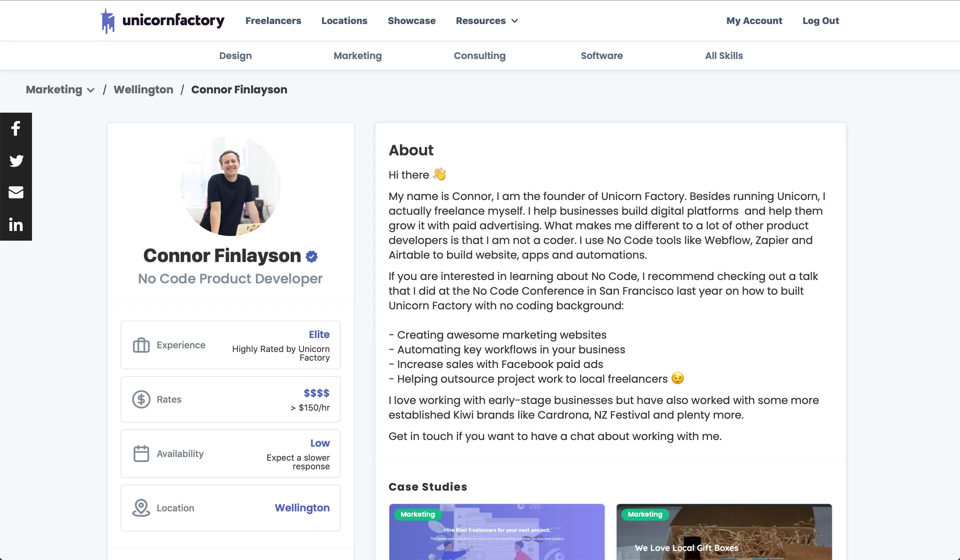Select the Design skills tab
This screenshot has height=560, width=960.
235,56
